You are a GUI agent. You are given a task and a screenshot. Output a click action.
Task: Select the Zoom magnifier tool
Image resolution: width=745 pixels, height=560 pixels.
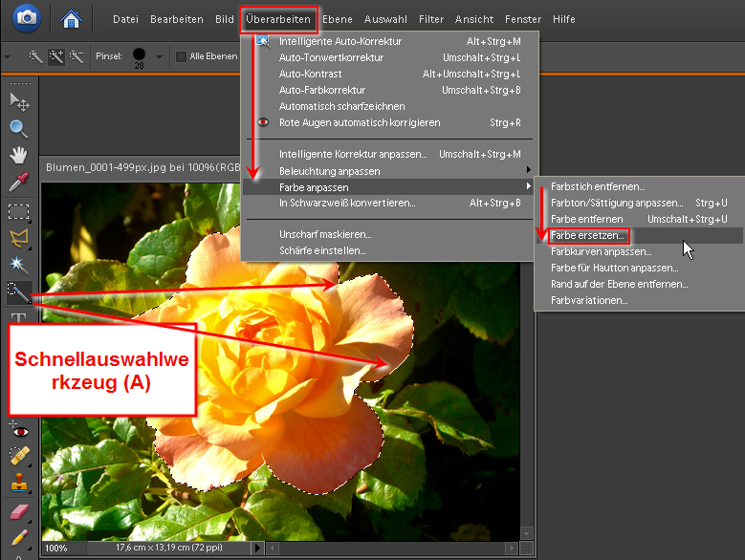[18, 129]
